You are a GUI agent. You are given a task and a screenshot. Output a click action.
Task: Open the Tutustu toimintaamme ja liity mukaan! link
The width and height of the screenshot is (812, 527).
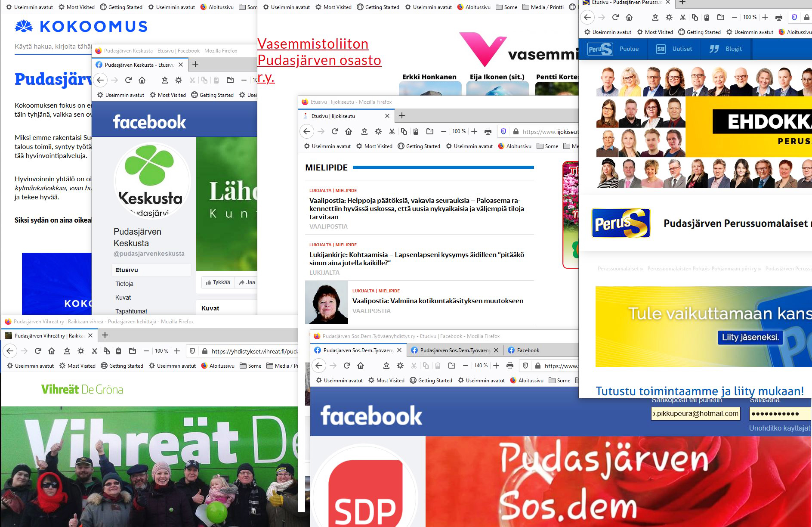pyautogui.click(x=700, y=391)
